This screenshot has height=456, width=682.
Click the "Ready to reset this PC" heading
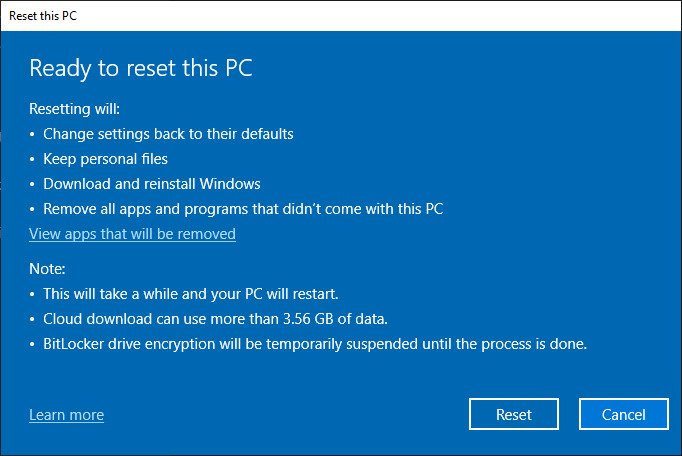pyautogui.click(x=138, y=68)
